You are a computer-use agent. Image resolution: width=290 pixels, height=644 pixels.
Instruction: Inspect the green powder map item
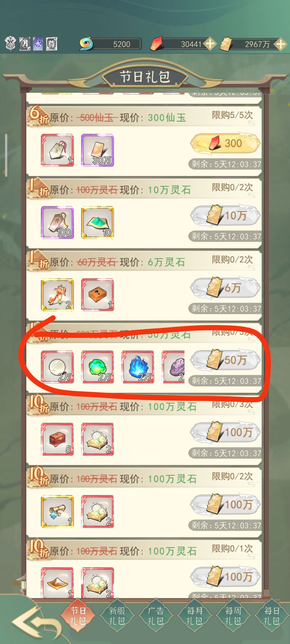tap(97, 222)
